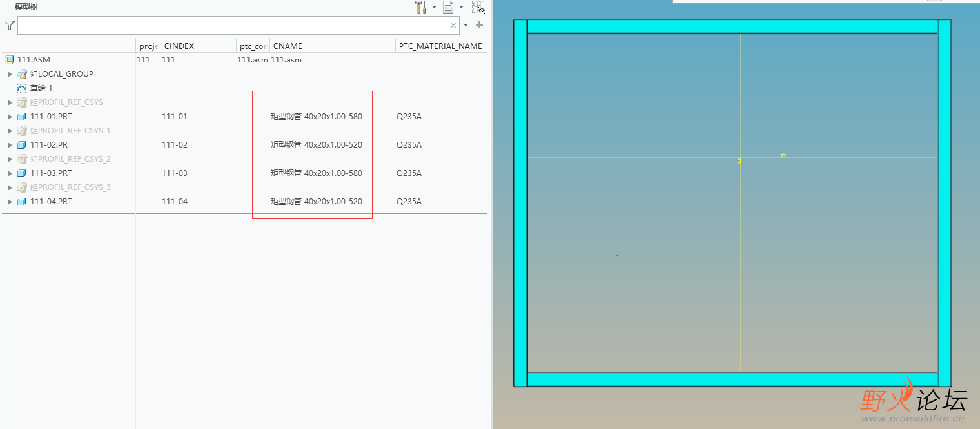This screenshot has height=429, width=980.
Task: Clear the search field with the X
Action: coord(453,26)
